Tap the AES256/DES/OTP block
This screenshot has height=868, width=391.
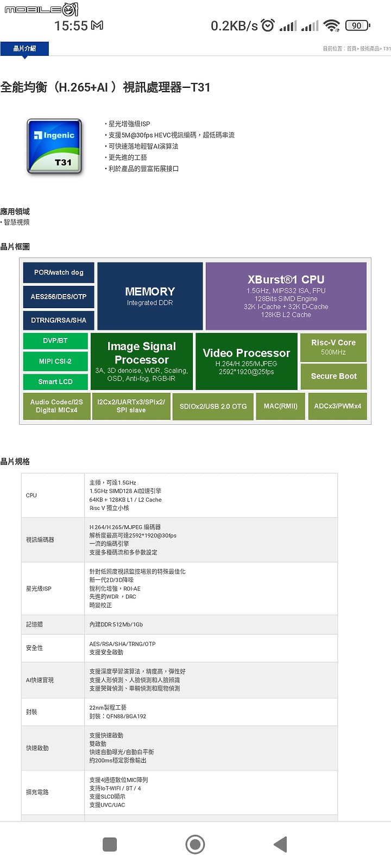(59, 296)
